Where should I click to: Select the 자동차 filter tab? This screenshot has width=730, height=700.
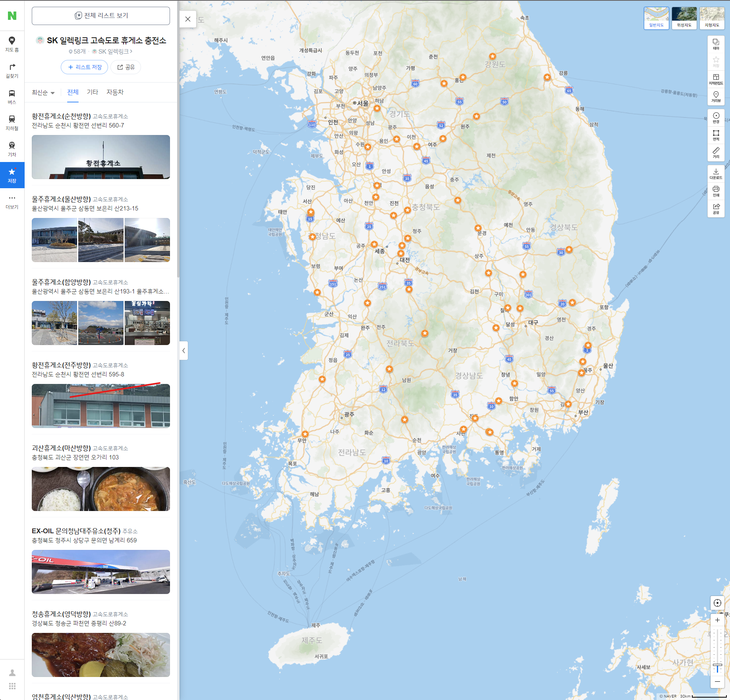pos(115,92)
